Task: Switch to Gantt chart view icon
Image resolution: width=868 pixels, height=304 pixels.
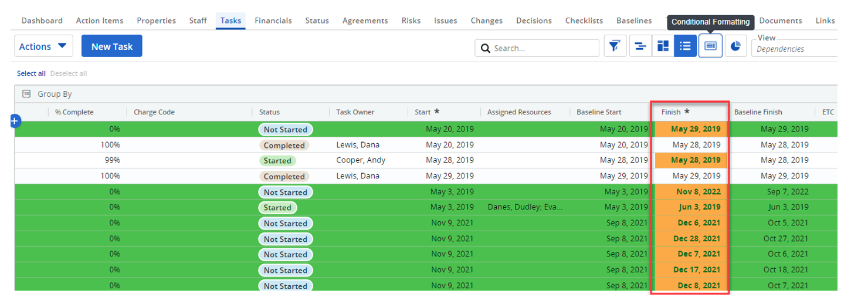Action: click(x=641, y=46)
